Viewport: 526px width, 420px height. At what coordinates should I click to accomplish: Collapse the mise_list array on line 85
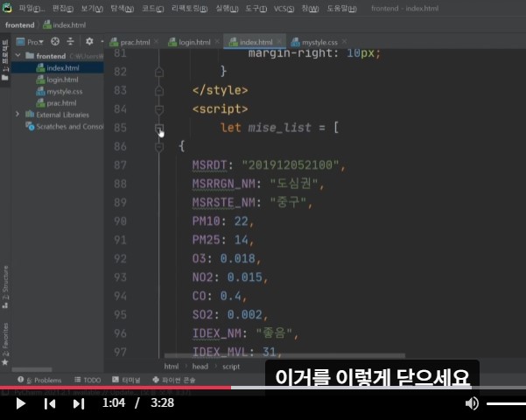(x=159, y=128)
